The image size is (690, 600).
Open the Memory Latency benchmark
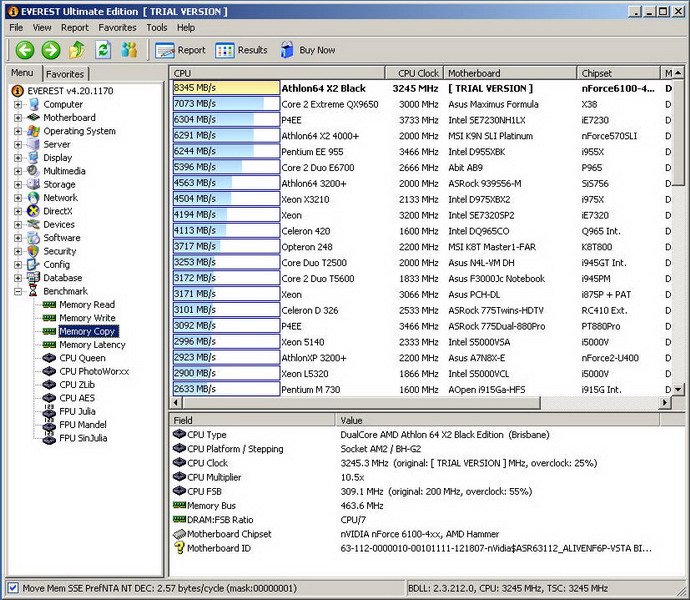92,345
